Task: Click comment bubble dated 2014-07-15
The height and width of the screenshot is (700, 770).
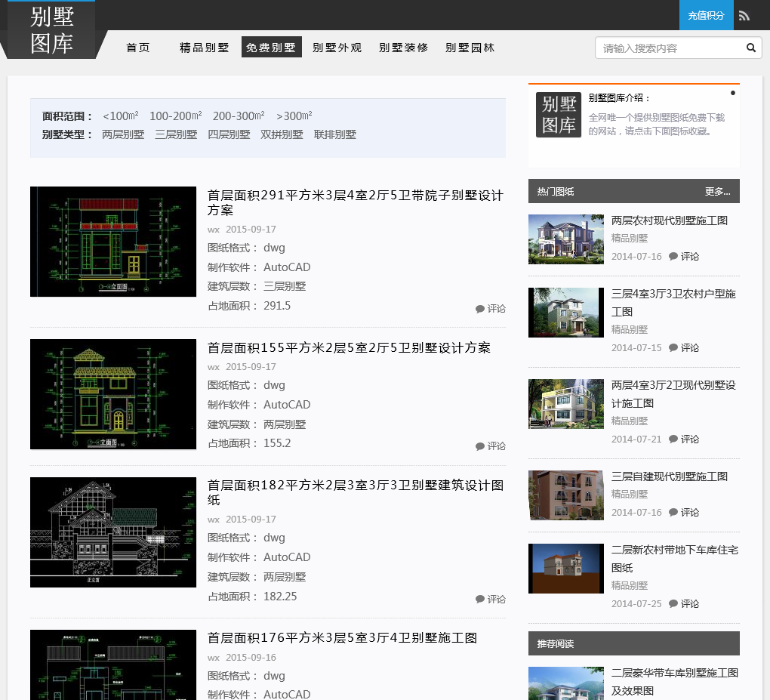Action: point(673,347)
